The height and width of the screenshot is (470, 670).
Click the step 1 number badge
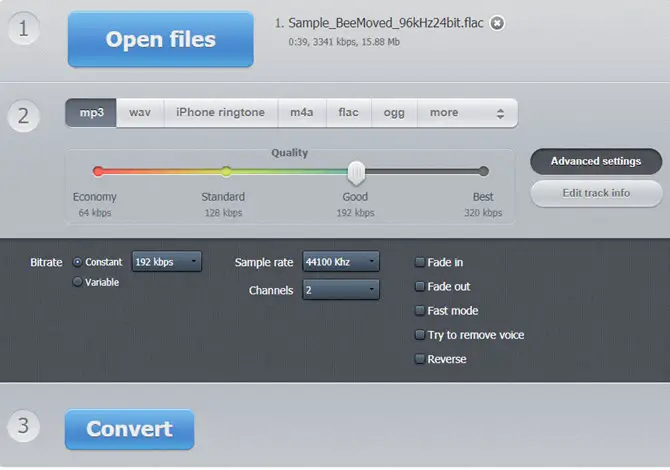pyautogui.click(x=24, y=29)
